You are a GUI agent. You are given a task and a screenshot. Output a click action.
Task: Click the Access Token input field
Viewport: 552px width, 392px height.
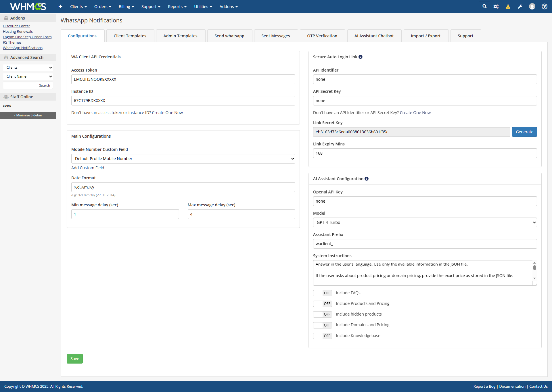183,79
